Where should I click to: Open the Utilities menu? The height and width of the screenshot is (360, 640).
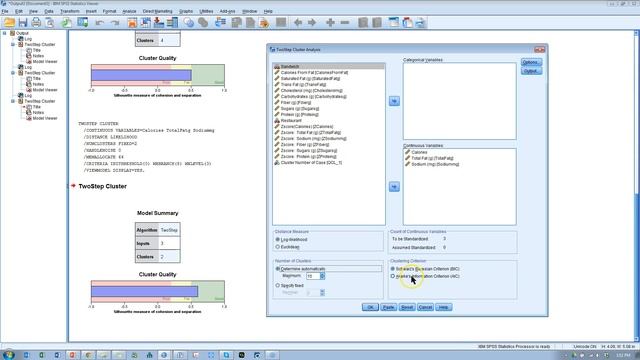tap(206, 11)
